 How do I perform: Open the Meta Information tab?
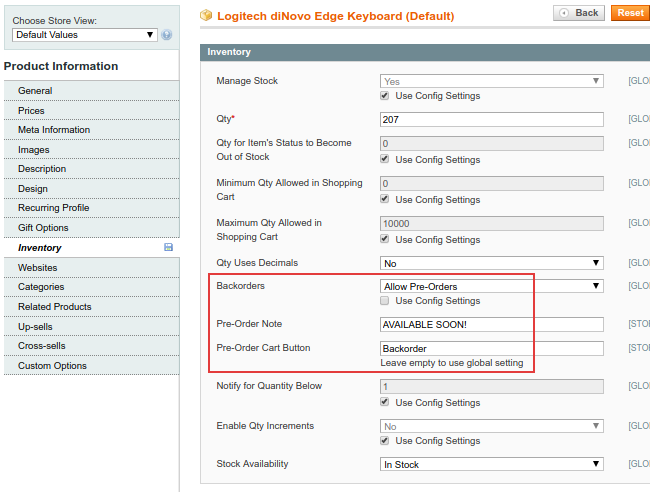click(54, 130)
